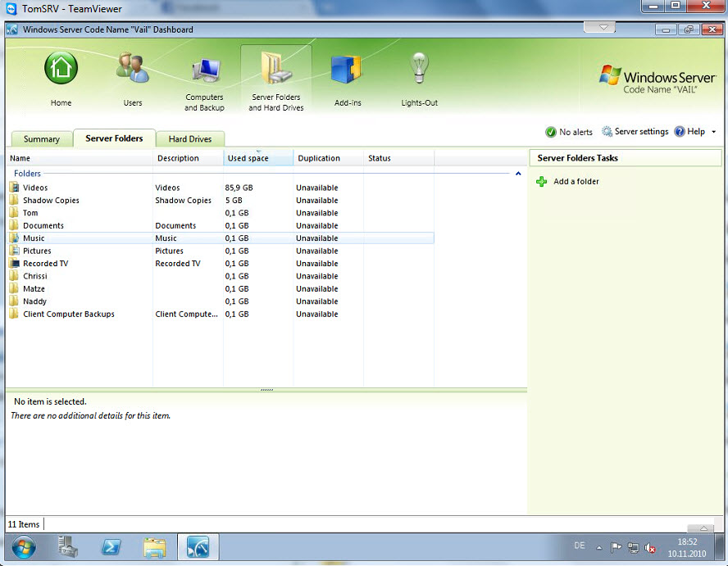This screenshot has height=566, width=728.
Task: Sort by the Name column header
Action: (x=80, y=158)
